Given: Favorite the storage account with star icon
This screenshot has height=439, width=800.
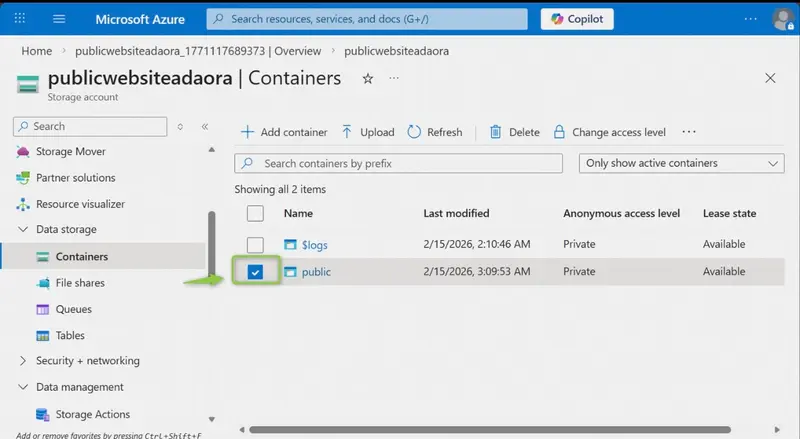Looking at the screenshot, I should pos(367,79).
